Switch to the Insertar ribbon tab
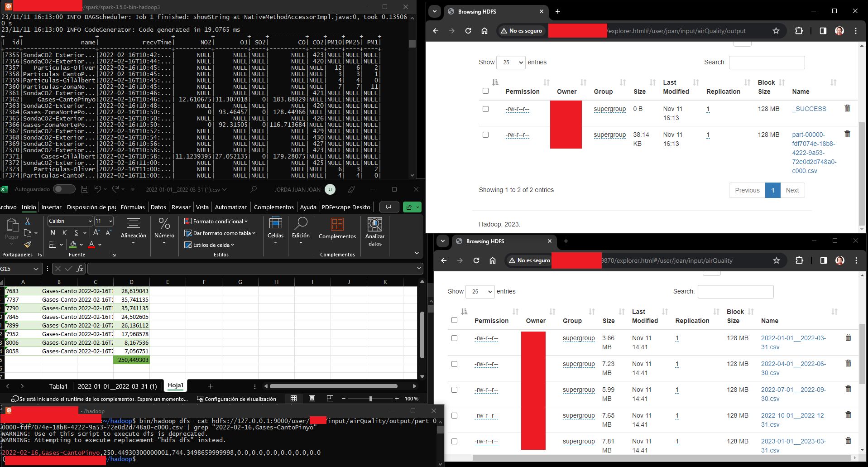This screenshot has height=467, width=868. tap(51, 207)
